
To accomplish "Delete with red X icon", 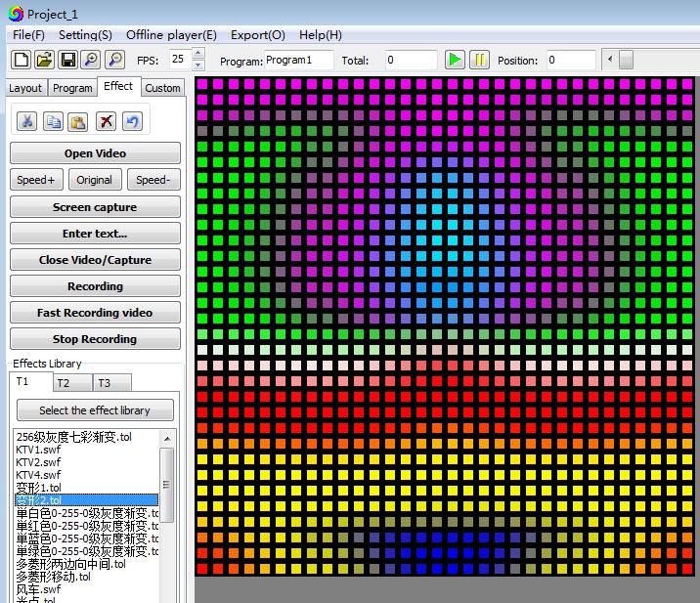I will (107, 121).
